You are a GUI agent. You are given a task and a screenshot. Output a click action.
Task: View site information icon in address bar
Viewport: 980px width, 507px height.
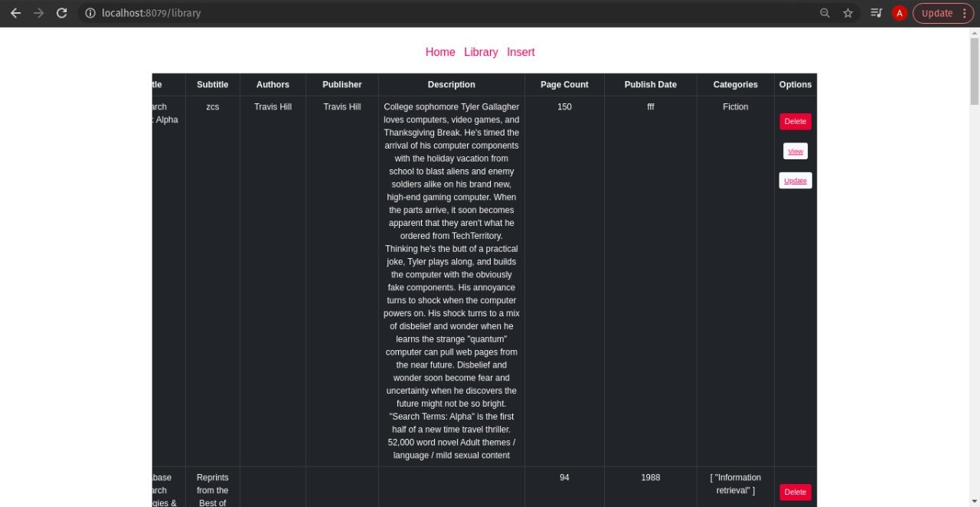coord(90,13)
